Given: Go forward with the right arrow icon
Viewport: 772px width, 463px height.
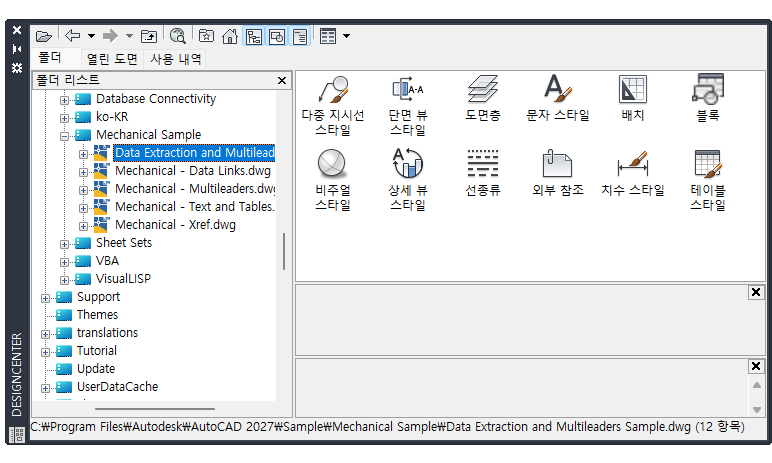Looking at the screenshot, I should [110, 35].
